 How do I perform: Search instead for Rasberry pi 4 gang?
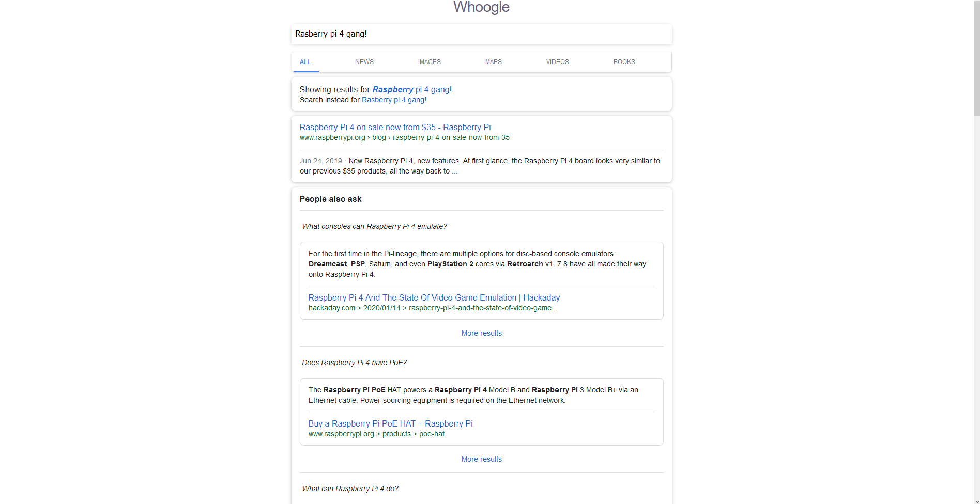(x=394, y=100)
